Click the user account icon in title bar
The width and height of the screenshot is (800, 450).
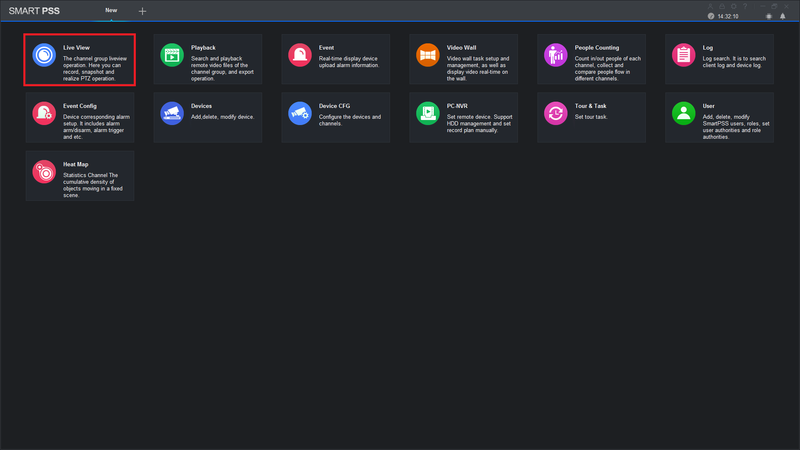pyautogui.click(x=710, y=6)
